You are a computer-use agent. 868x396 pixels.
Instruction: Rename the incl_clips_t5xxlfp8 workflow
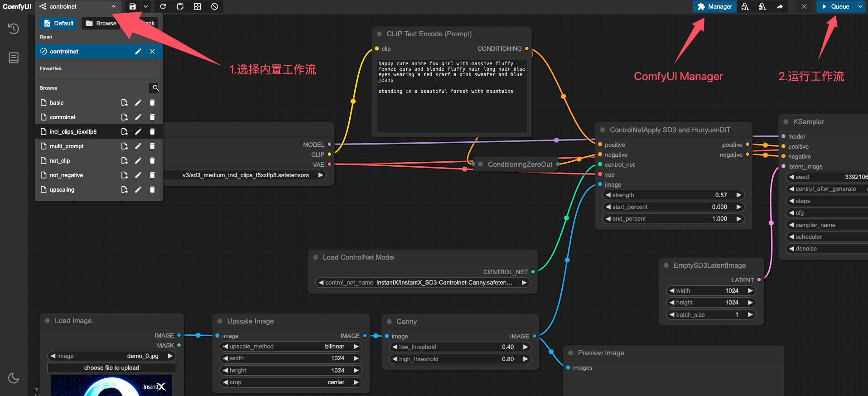[x=138, y=131]
